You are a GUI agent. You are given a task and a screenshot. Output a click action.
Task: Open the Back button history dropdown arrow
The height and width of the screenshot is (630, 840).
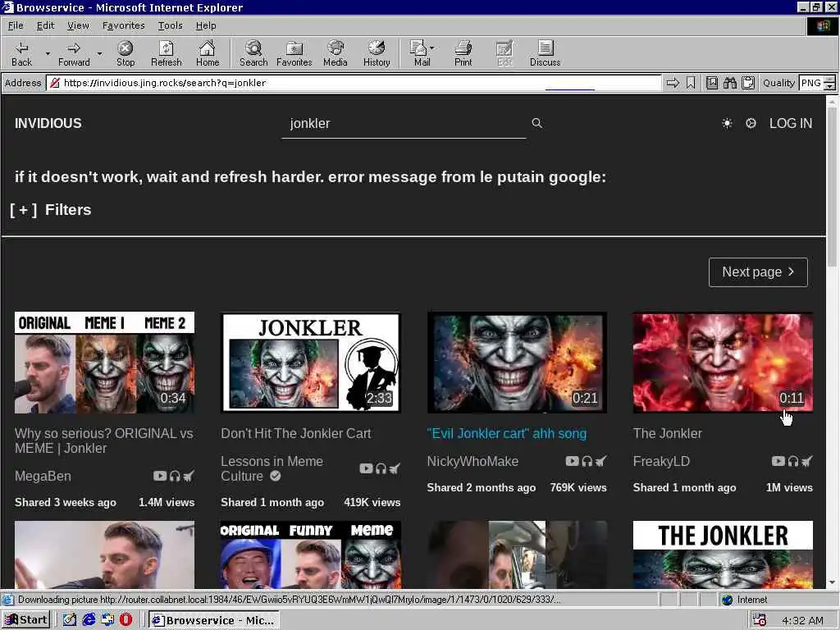pyautogui.click(x=47, y=53)
